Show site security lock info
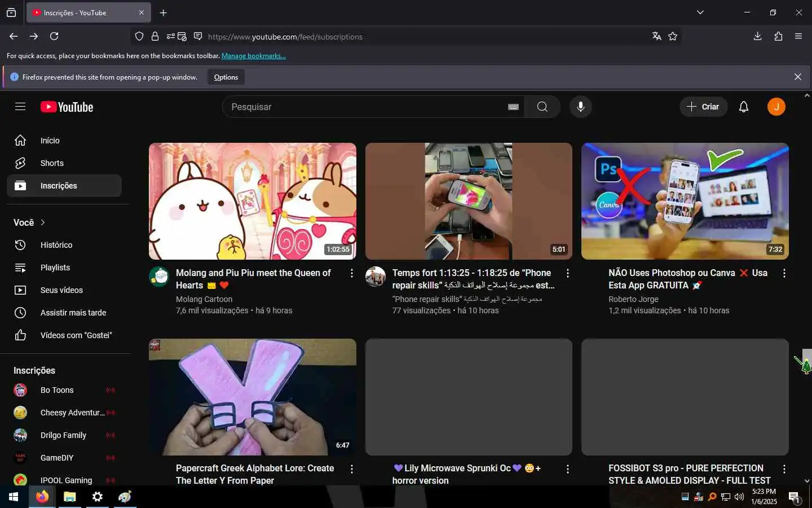 (x=155, y=36)
